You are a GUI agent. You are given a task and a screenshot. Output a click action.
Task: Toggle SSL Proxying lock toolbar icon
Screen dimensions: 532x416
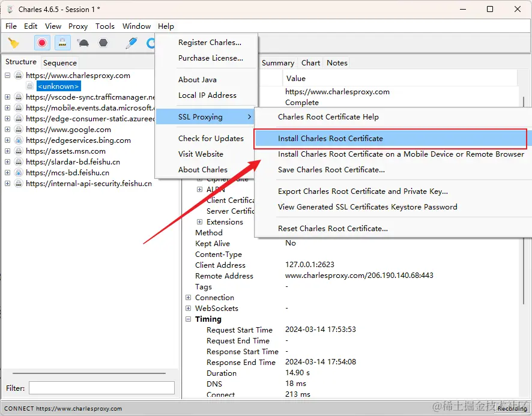coord(62,43)
